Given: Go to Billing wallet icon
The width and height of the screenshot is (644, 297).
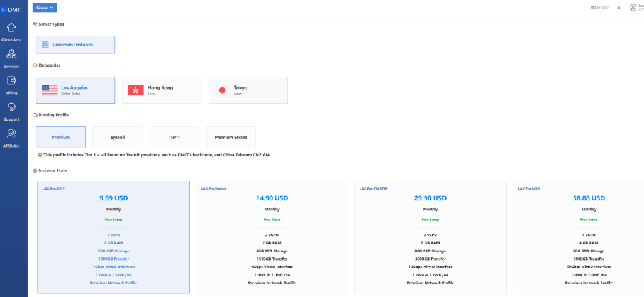Looking at the screenshot, I should pyautogui.click(x=11, y=82).
